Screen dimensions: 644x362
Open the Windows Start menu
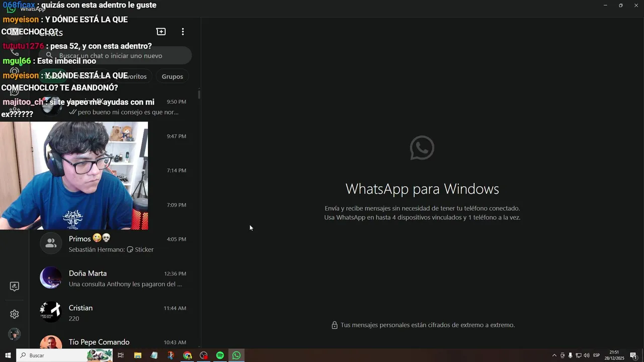pyautogui.click(x=8, y=355)
